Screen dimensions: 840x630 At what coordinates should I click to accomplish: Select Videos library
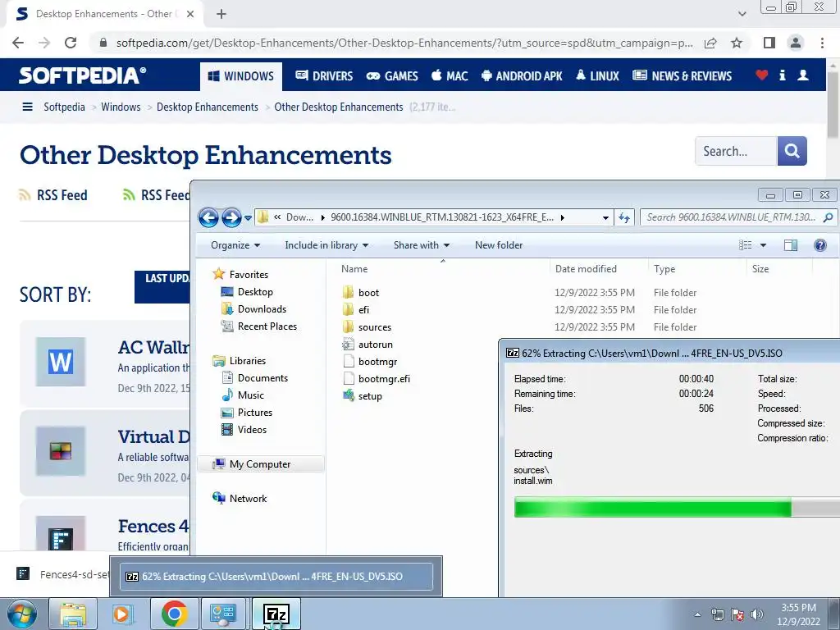(x=244, y=430)
